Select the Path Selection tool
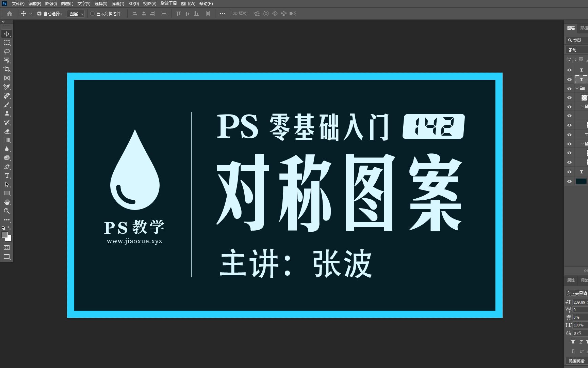This screenshot has height=368, width=588. point(7,184)
